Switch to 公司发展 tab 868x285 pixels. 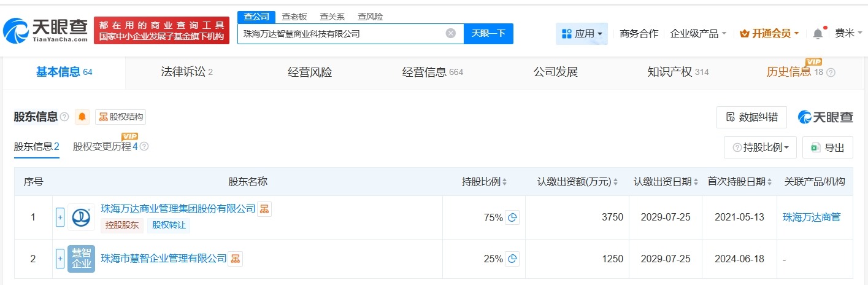click(556, 72)
